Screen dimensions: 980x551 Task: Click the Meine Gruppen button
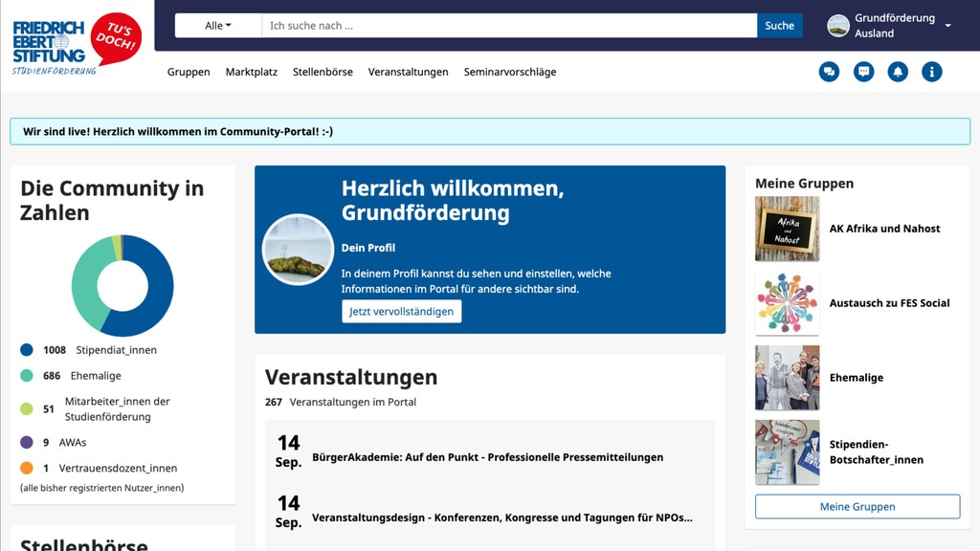(x=857, y=507)
